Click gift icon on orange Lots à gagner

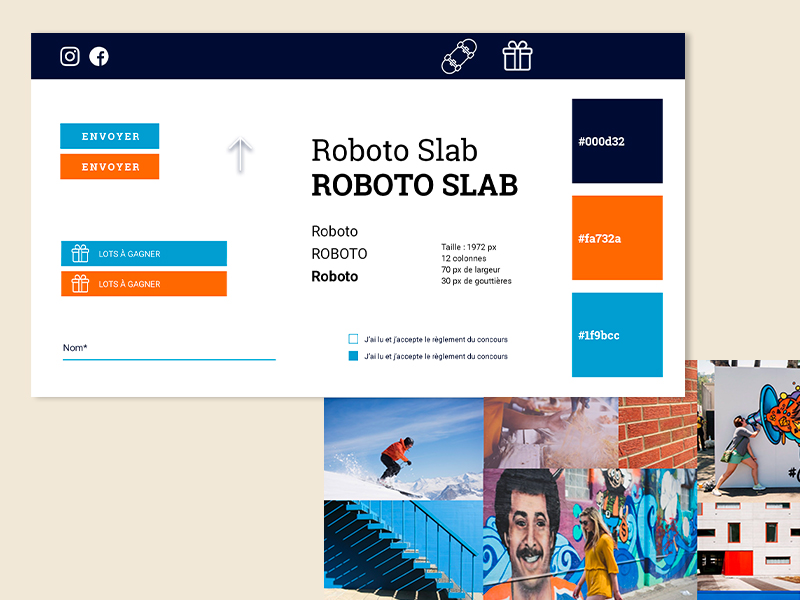(x=80, y=284)
